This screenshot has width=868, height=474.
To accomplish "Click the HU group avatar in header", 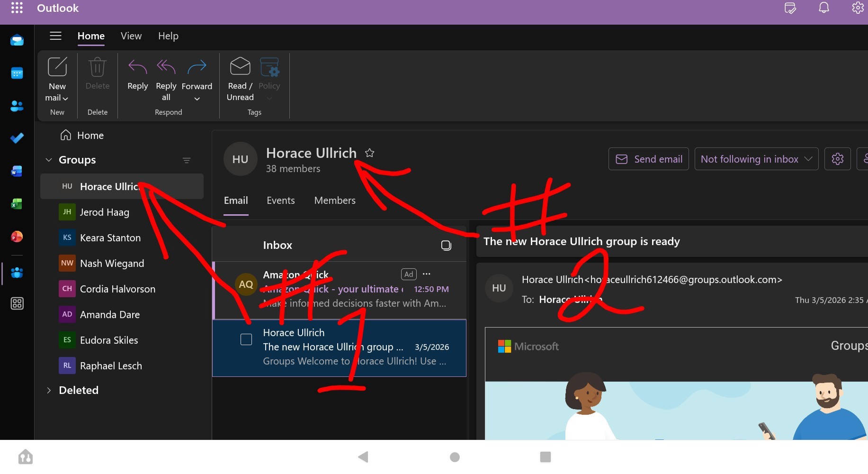I will pyautogui.click(x=240, y=159).
